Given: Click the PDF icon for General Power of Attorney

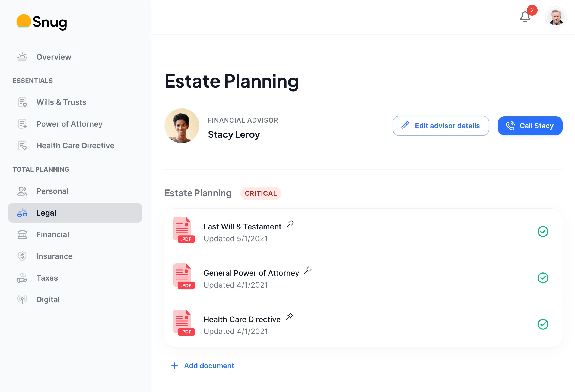Looking at the screenshot, I should pyautogui.click(x=184, y=276).
